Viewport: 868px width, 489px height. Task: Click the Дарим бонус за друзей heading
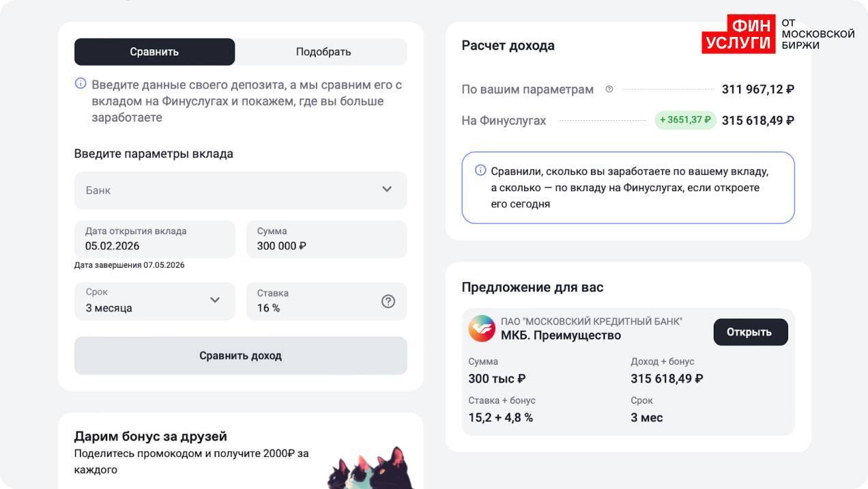[x=151, y=436]
